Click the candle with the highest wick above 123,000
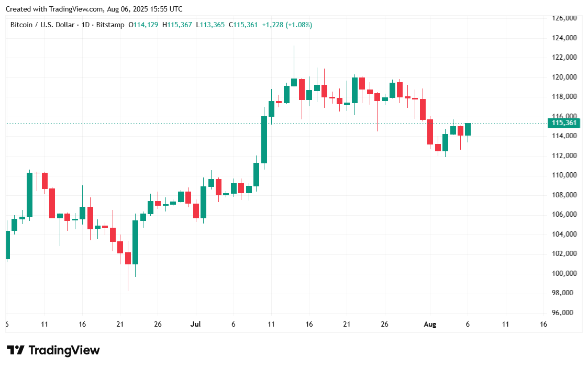The width and height of the screenshot is (588, 368). (294, 82)
